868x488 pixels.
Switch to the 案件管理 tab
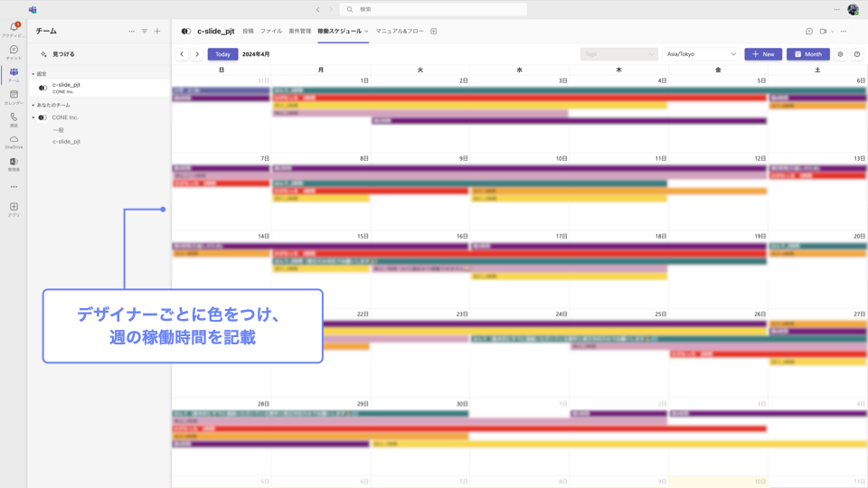pos(300,32)
